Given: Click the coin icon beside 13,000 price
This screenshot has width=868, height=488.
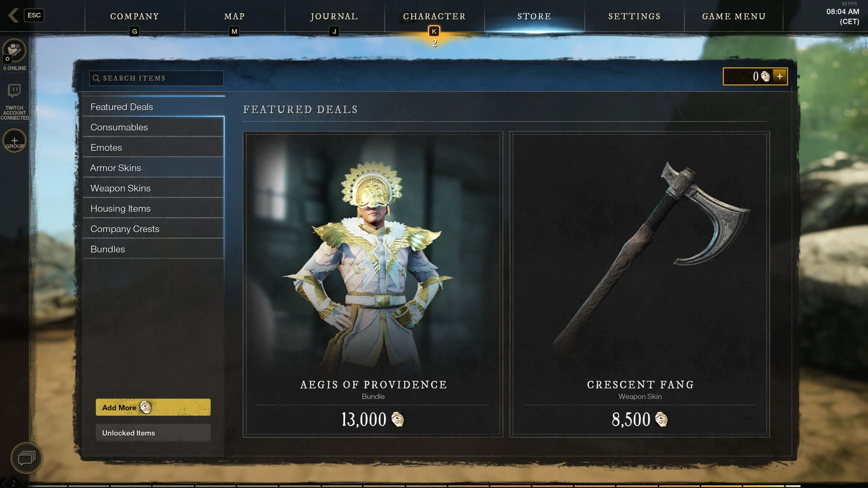Looking at the screenshot, I should pos(397,419).
